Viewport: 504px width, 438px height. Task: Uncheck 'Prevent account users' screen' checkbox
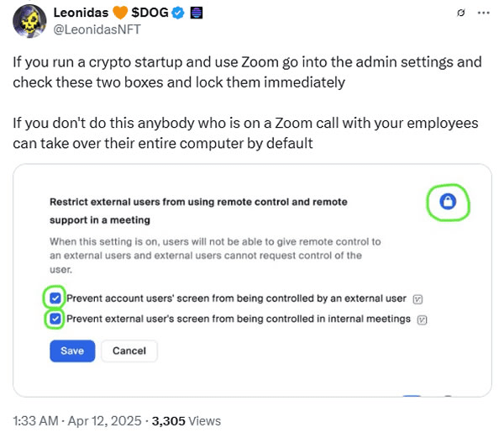(55, 298)
